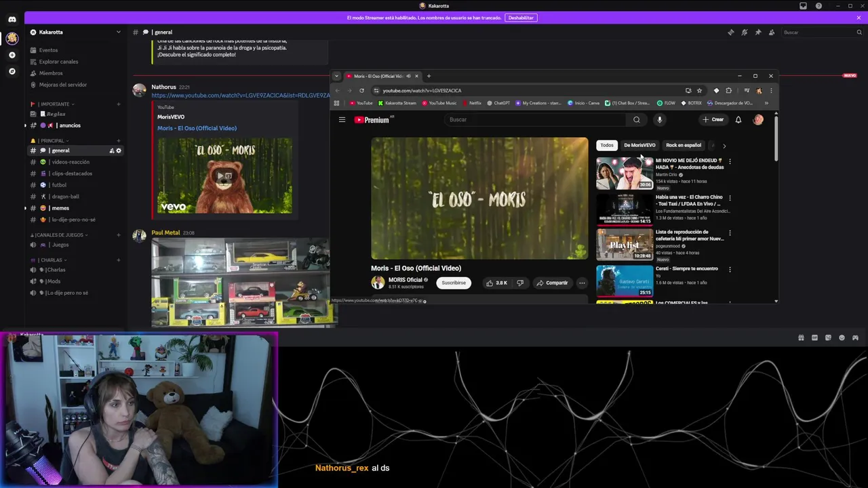Select the Kakarotta server avatar in sidebar
868x488 pixels.
click(x=12, y=39)
